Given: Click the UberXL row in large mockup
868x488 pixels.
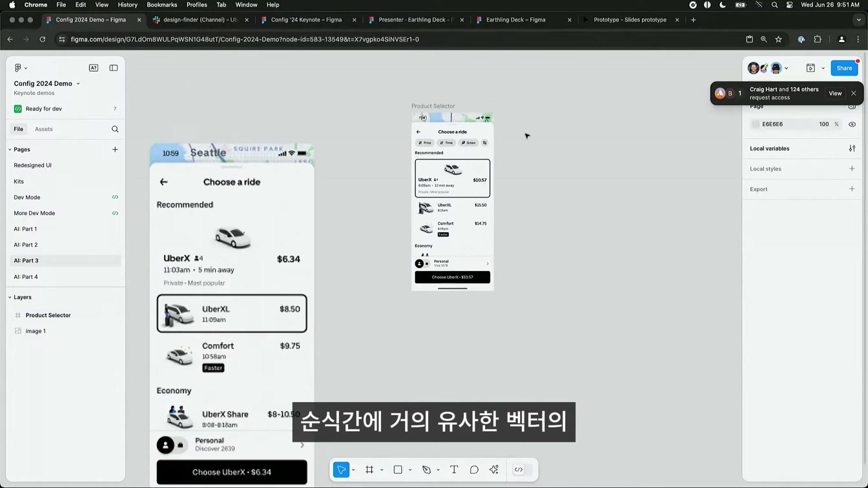Looking at the screenshot, I should click(x=232, y=314).
